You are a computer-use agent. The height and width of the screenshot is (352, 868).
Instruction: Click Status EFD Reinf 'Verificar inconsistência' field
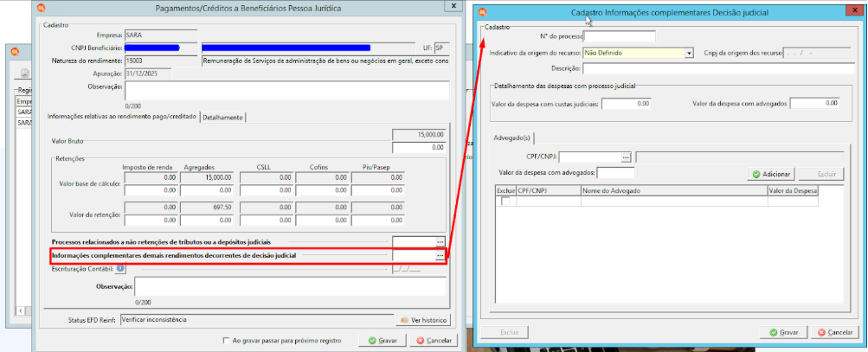click(x=255, y=320)
